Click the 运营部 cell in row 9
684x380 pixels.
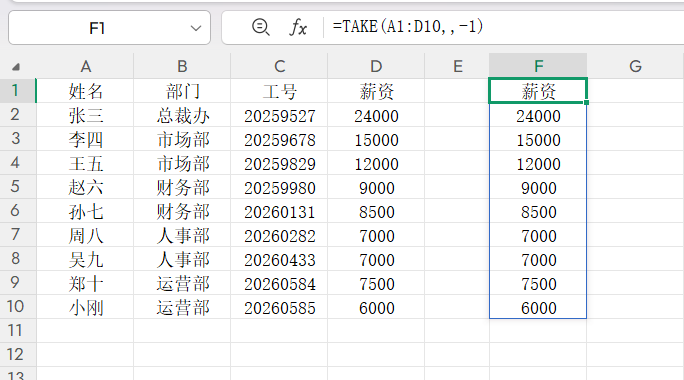point(182,284)
